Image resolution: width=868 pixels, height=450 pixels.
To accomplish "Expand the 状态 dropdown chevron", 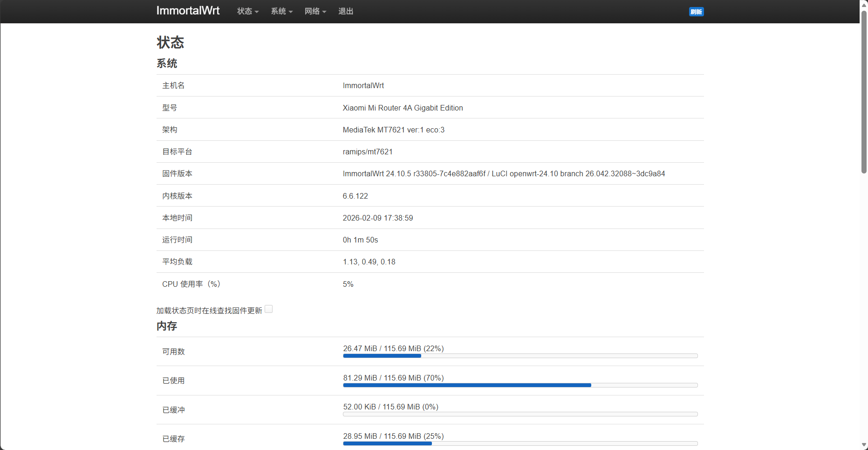I will pos(257,12).
